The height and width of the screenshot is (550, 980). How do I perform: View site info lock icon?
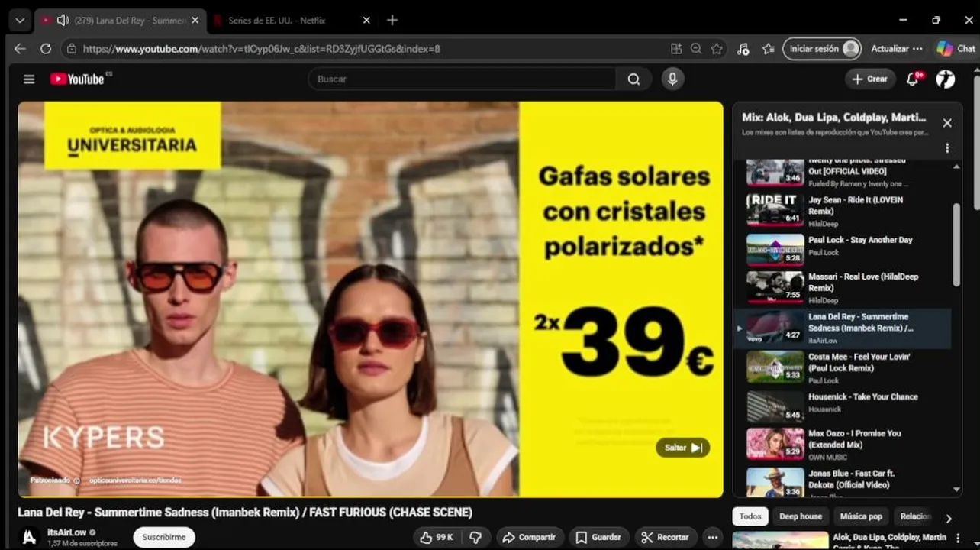72,49
